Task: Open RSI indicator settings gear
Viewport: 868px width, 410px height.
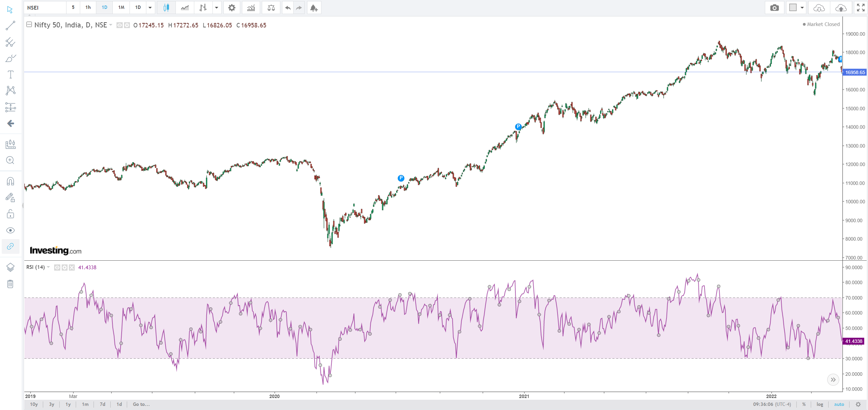Action: point(64,268)
